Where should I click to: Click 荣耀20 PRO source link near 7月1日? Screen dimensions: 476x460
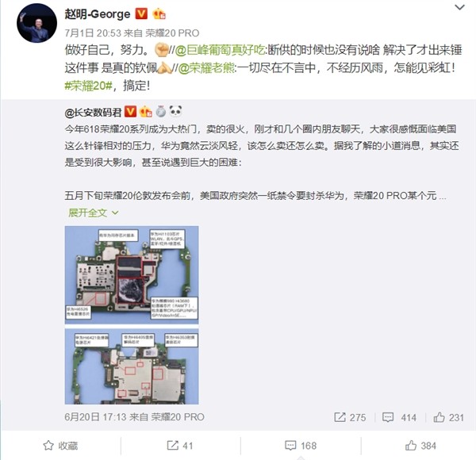coord(172,33)
